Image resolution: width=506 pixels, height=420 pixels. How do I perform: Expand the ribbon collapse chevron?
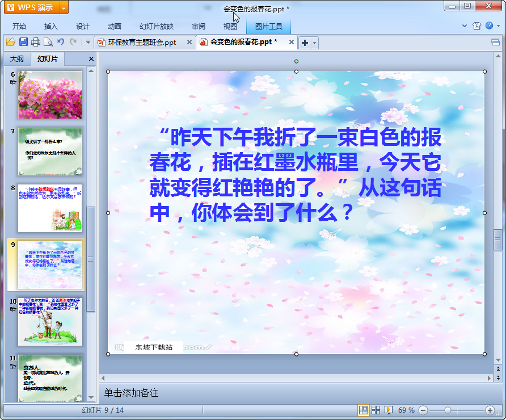pos(465,26)
